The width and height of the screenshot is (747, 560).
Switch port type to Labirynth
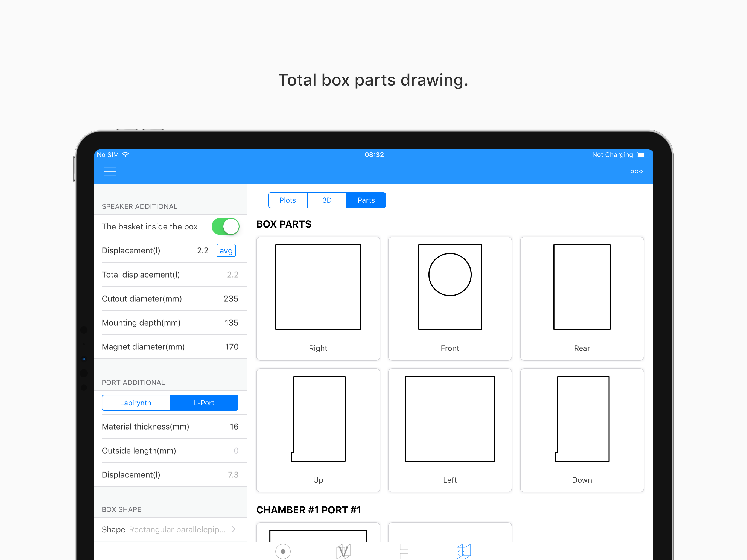tap(135, 402)
